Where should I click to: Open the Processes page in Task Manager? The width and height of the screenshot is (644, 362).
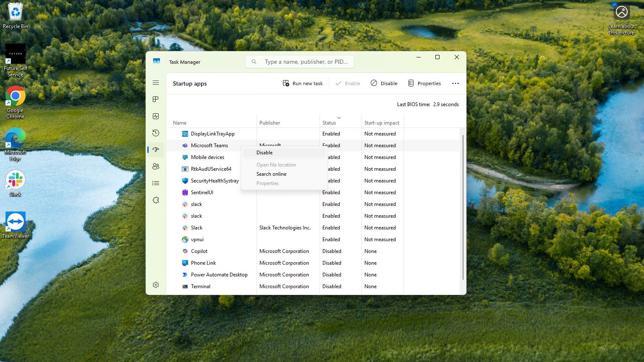click(x=156, y=99)
